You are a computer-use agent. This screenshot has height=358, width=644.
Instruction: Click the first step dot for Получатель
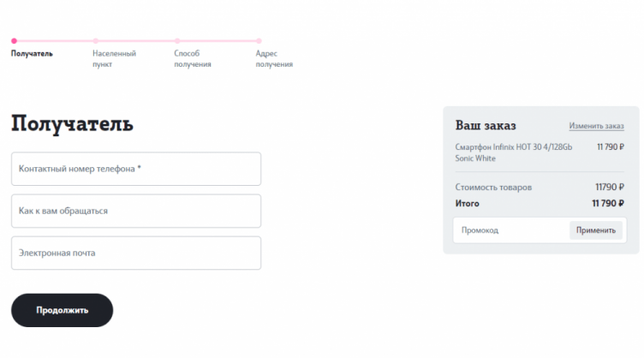pyautogui.click(x=14, y=40)
